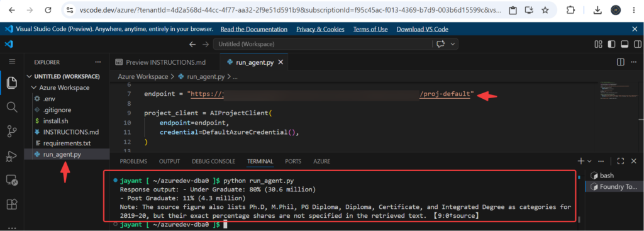Collapse the Azure Workspace folder
This screenshot has width=644, height=231.
[65, 87]
